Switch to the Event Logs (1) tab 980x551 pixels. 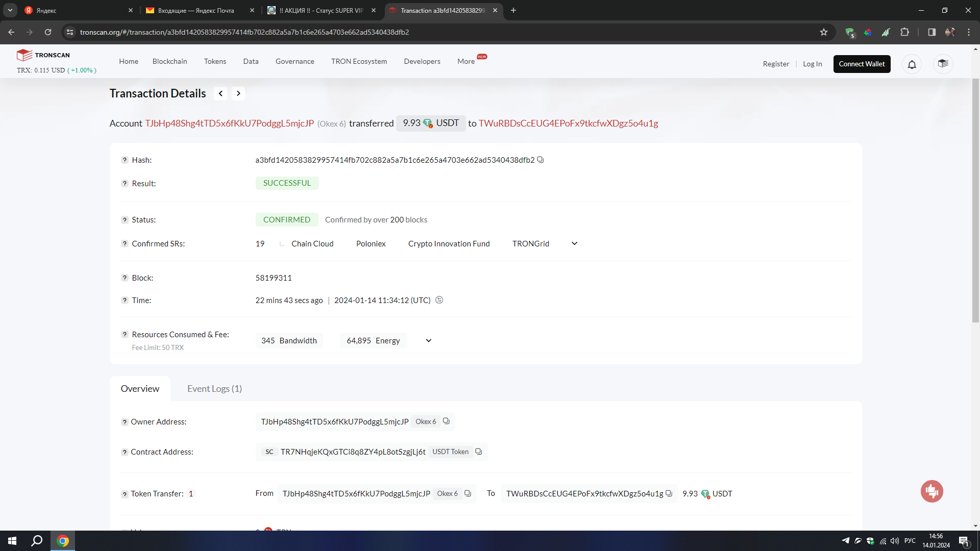[214, 389]
